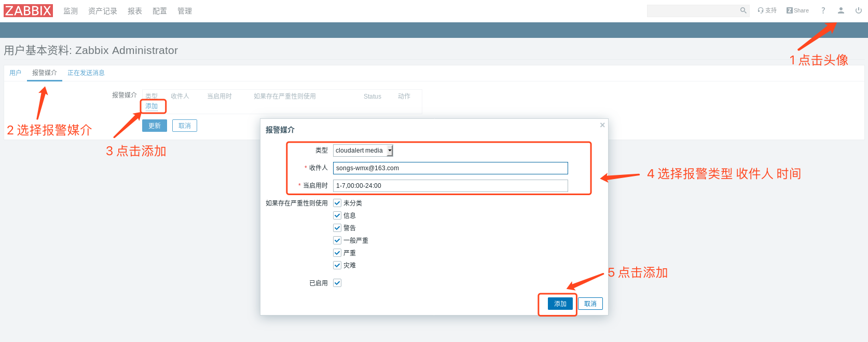Open the user profile avatar icon
Viewport: 868px width, 342px height.
coord(841,10)
